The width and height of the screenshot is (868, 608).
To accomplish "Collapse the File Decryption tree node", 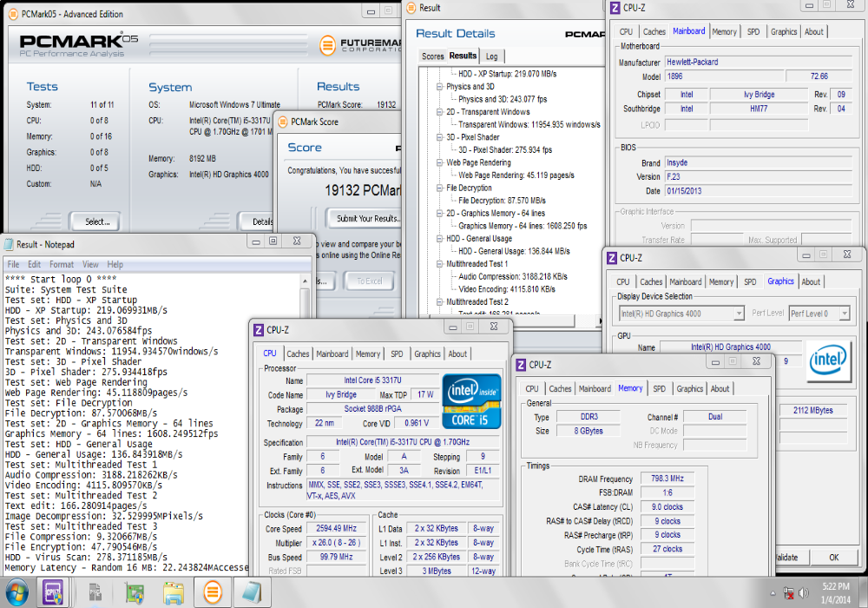I will click(x=439, y=188).
